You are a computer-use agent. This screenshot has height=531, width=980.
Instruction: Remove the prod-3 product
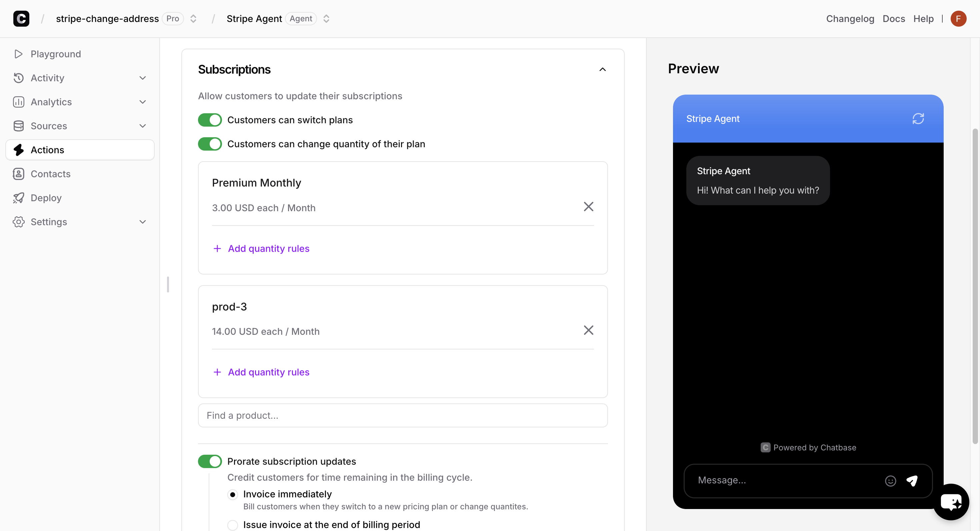point(588,330)
